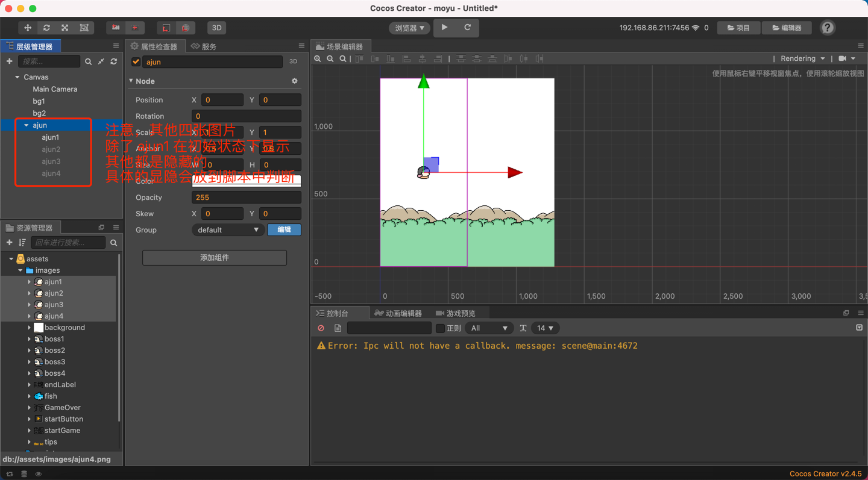
Task: Change asset sort order icon
Action: pos(22,242)
